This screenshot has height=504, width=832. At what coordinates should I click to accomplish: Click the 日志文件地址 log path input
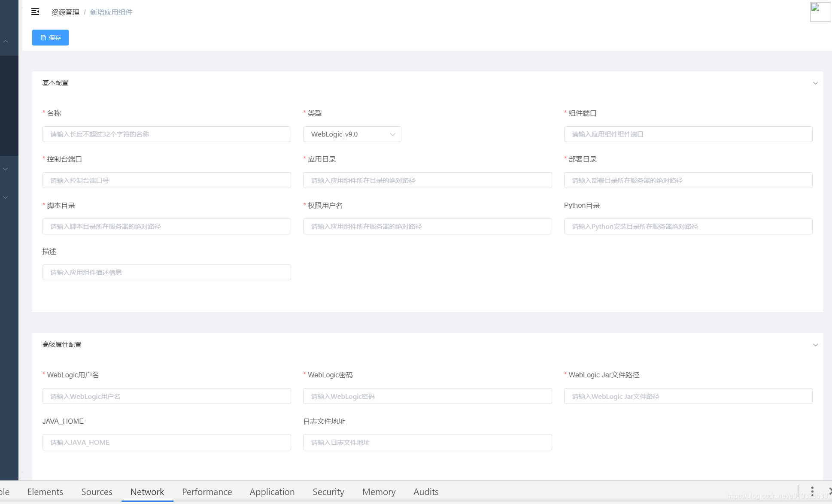427,442
